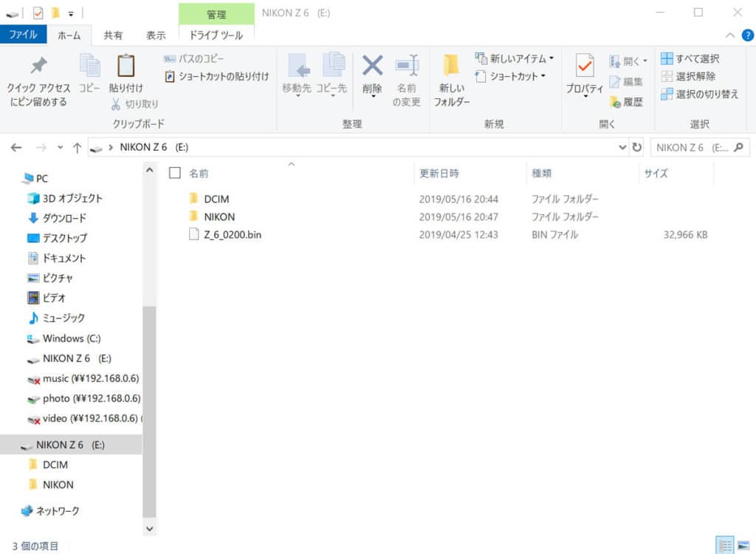Paste shortcut via ショートカットの貼り付け

[x=216, y=76]
